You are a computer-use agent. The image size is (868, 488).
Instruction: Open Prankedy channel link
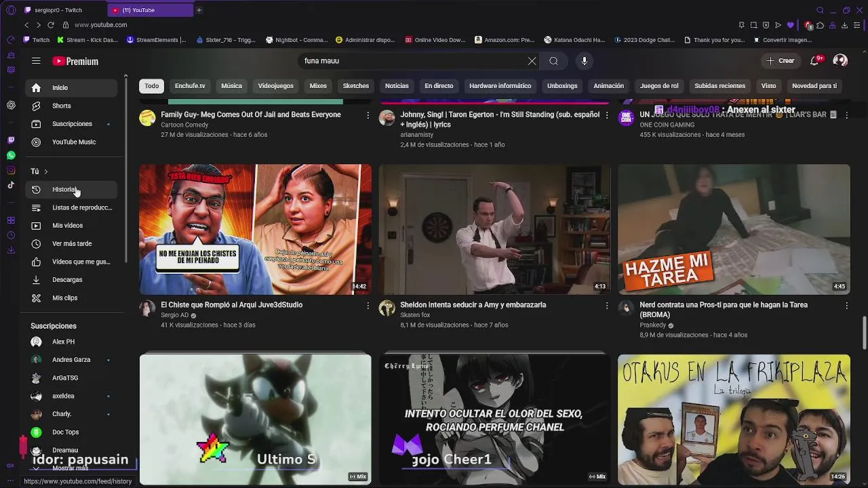tap(653, 325)
